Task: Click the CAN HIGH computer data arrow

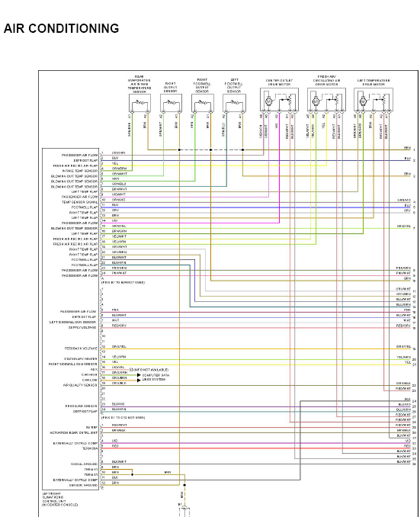Action: click(139, 375)
